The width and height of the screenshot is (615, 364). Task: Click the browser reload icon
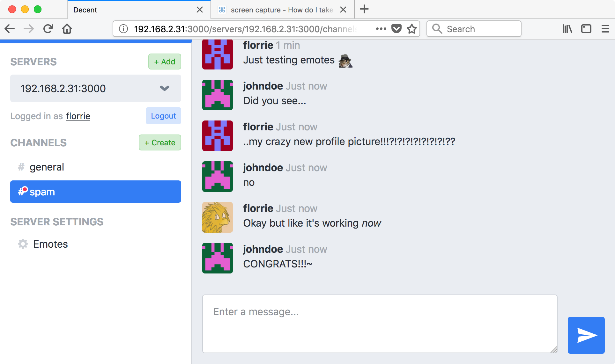click(x=48, y=29)
